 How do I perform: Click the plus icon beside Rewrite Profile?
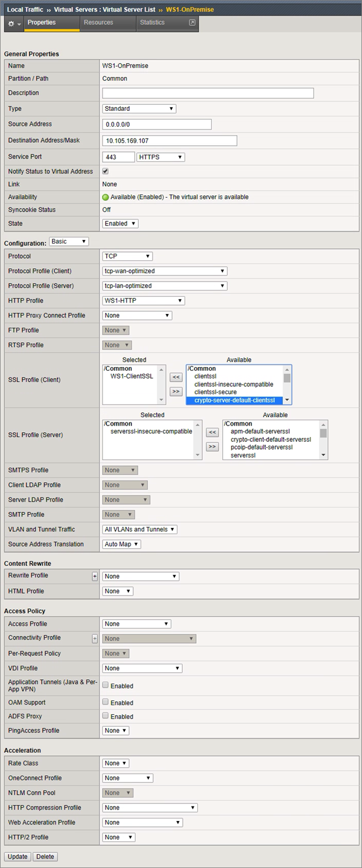[95, 576]
